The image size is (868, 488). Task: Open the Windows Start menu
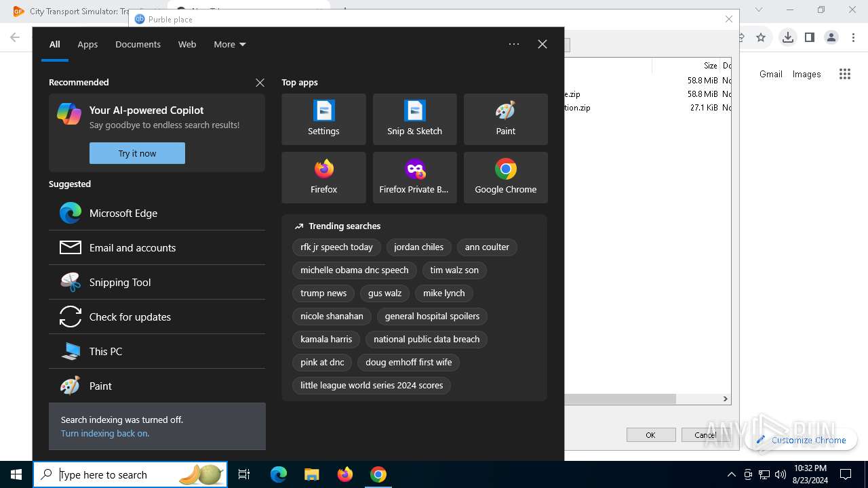(x=16, y=474)
